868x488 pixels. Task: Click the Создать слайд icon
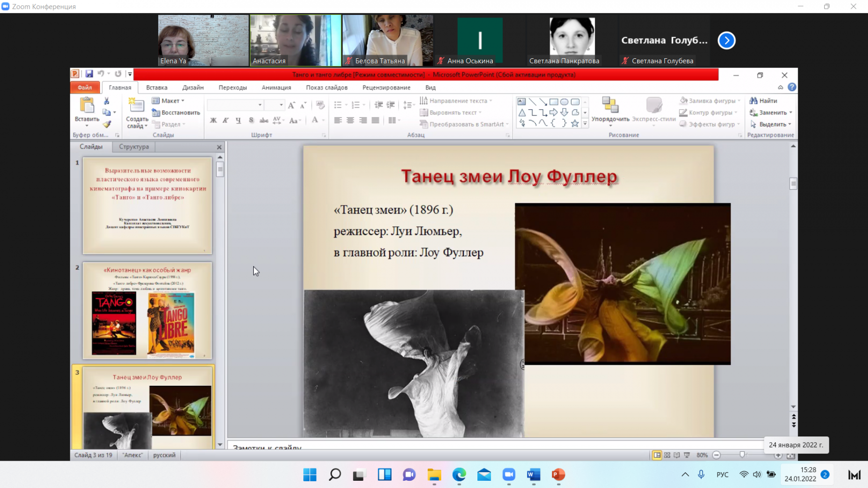[x=136, y=106]
